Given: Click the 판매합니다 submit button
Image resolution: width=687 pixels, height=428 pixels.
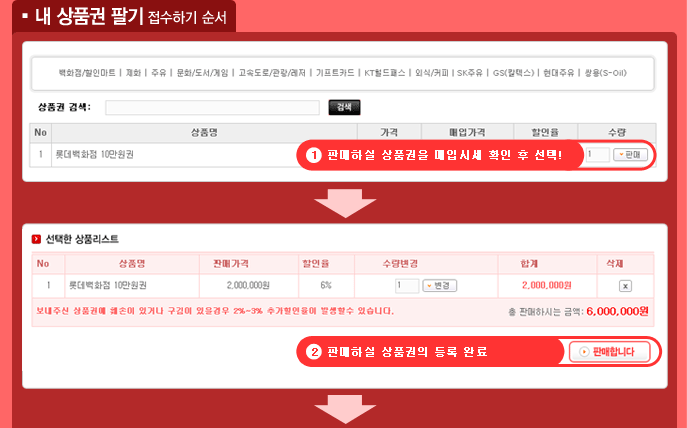Looking at the screenshot, I should pyautogui.click(x=609, y=352).
